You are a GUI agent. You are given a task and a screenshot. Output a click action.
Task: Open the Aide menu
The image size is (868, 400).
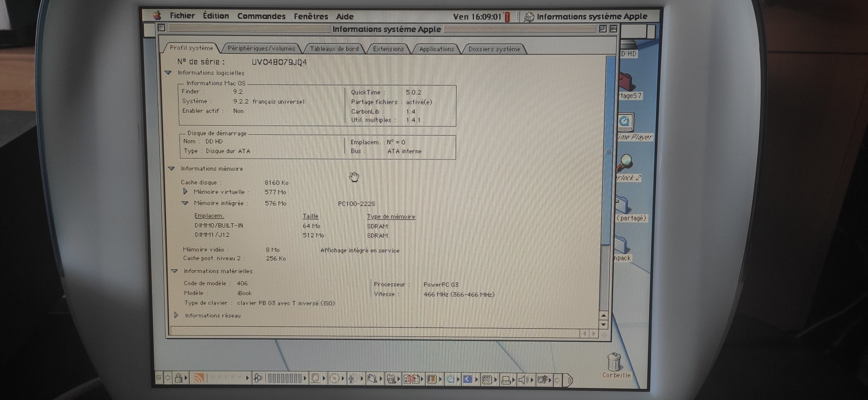point(345,16)
